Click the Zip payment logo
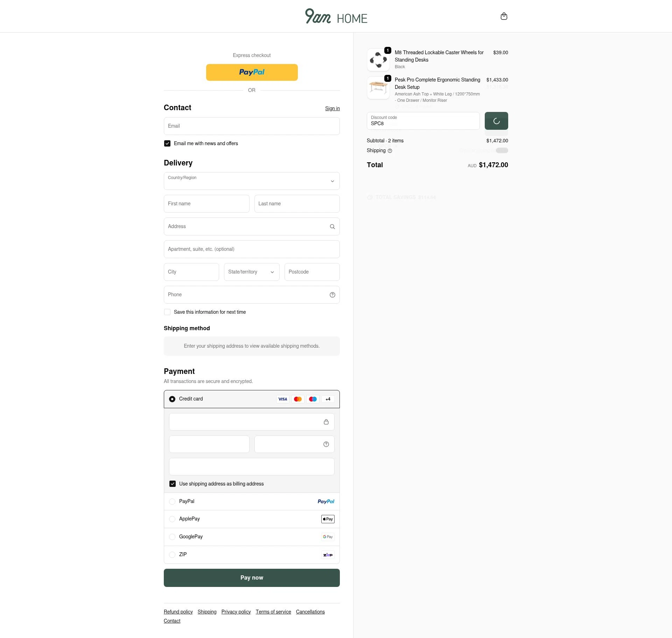The image size is (672, 638). click(328, 555)
